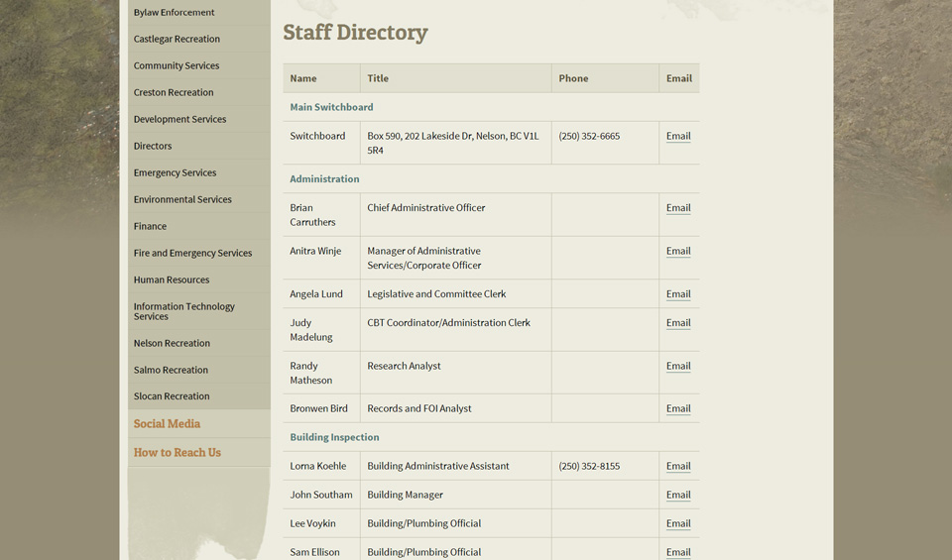
Task: Send email to Angela Lund
Action: pos(678,294)
